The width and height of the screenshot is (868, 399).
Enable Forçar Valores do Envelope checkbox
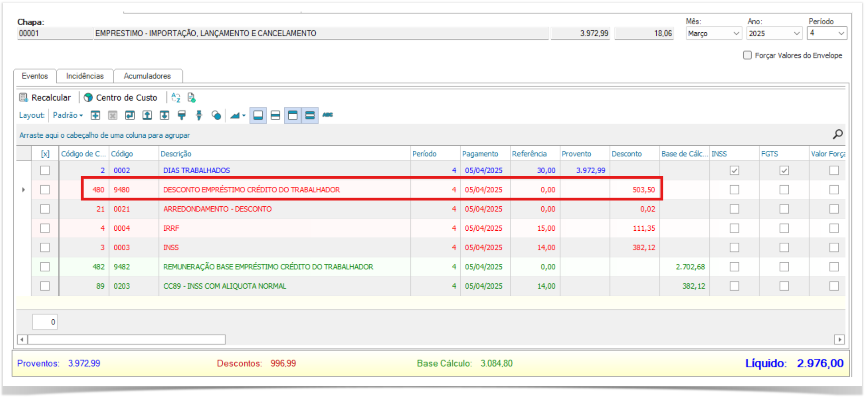point(748,55)
